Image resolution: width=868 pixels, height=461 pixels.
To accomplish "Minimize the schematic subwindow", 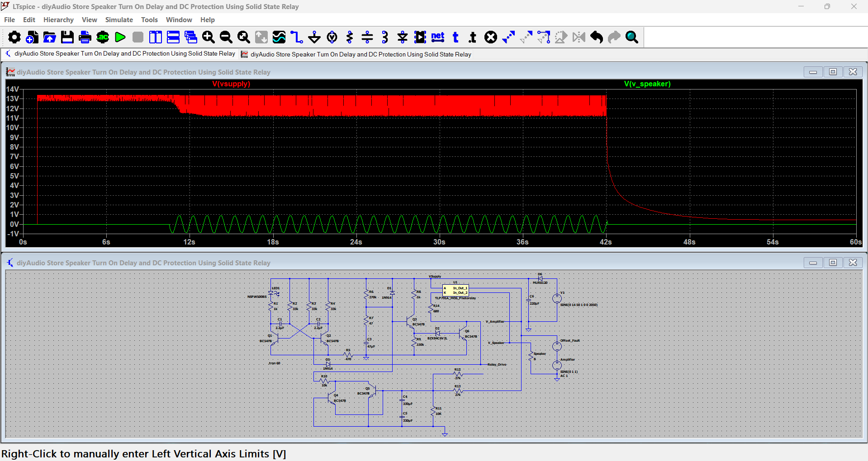I will click(813, 263).
